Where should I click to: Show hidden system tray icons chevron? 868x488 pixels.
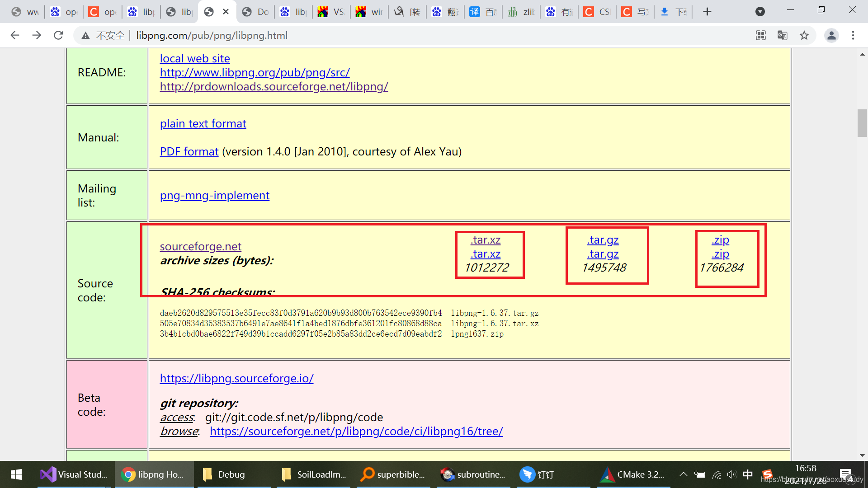pyautogui.click(x=684, y=474)
